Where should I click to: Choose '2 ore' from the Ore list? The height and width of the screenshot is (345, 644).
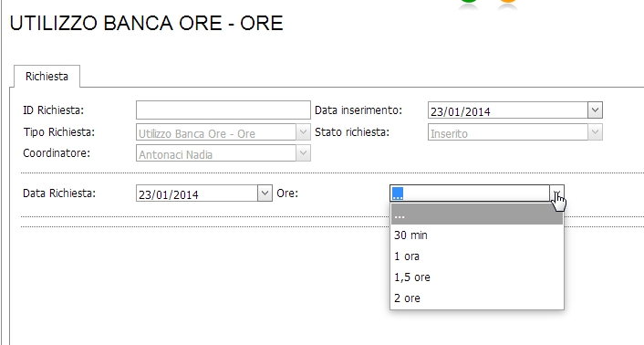[x=477, y=298]
